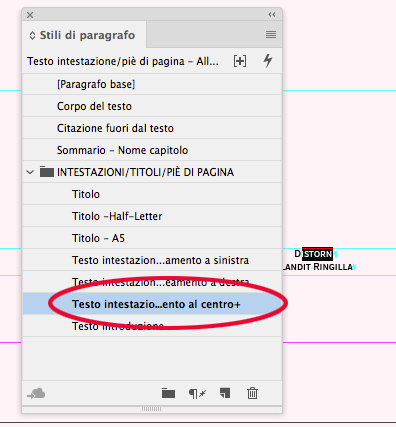Apply Citazione fuori dal testo style

pyautogui.click(x=152, y=128)
